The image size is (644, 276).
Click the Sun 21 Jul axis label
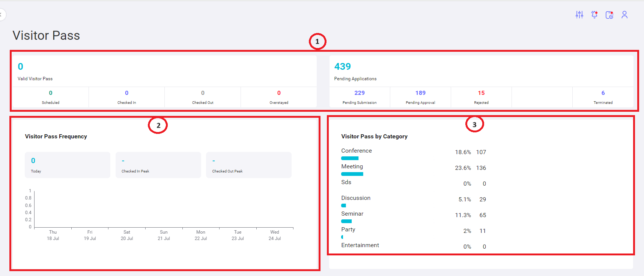click(164, 235)
